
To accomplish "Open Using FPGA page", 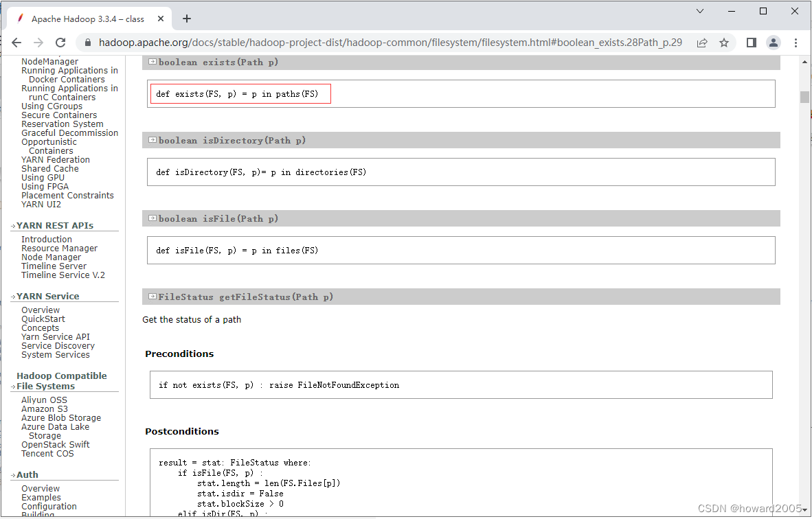I will click(x=45, y=186).
